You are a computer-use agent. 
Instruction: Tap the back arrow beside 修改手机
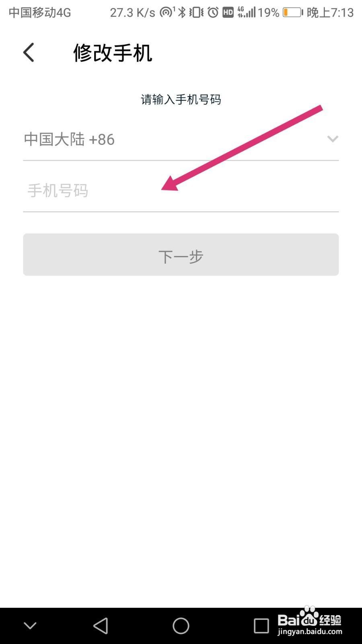29,53
